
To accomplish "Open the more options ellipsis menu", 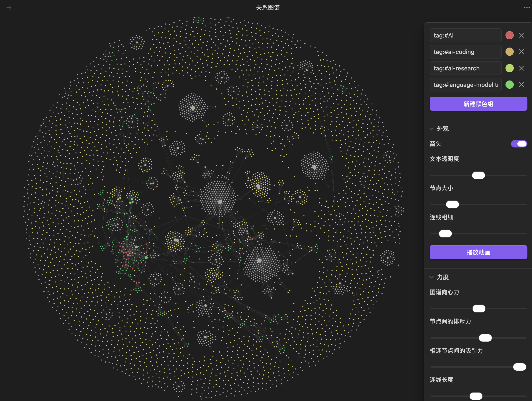I will tap(527, 8).
